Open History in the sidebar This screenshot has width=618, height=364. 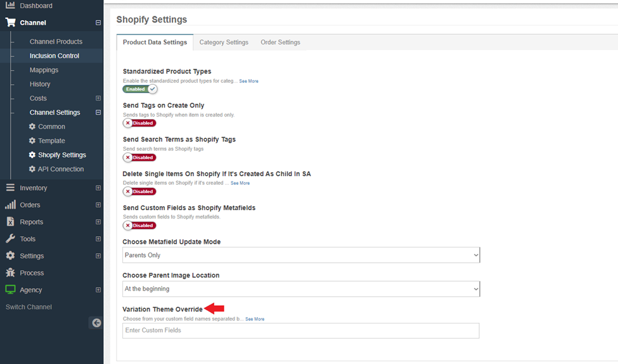click(40, 84)
